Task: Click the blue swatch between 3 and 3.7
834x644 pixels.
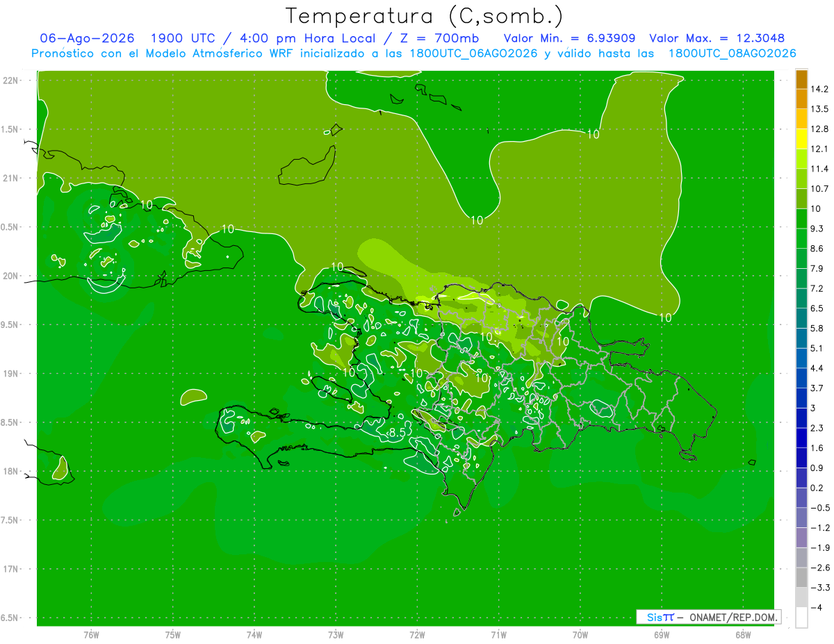Action: [801, 398]
